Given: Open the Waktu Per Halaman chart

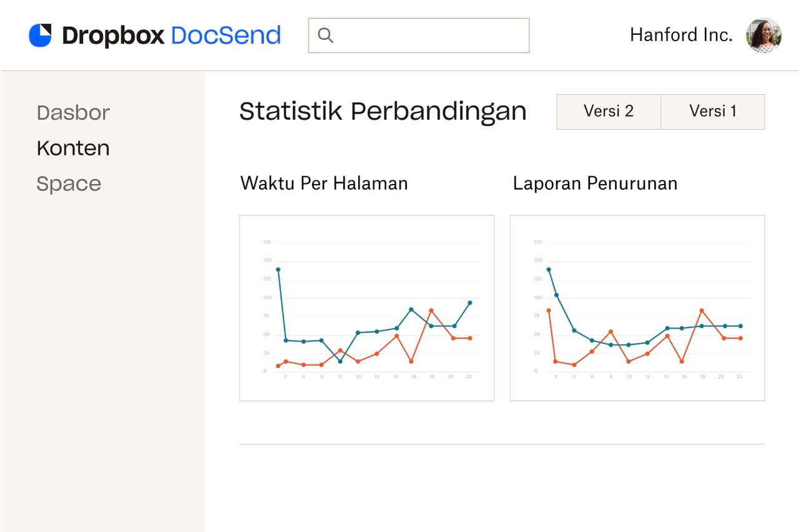Looking at the screenshot, I should point(366,307).
